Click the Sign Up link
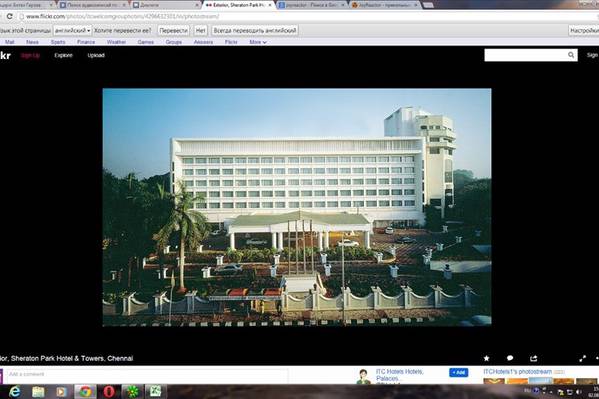599x399 pixels. click(30, 55)
